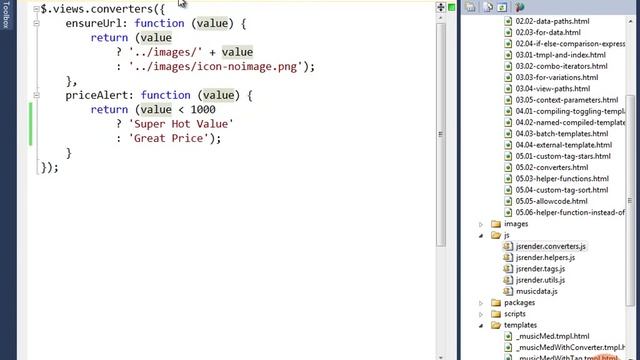640x360 pixels.
Task: Select the templates folder icon
Action: click(x=496, y=325)
